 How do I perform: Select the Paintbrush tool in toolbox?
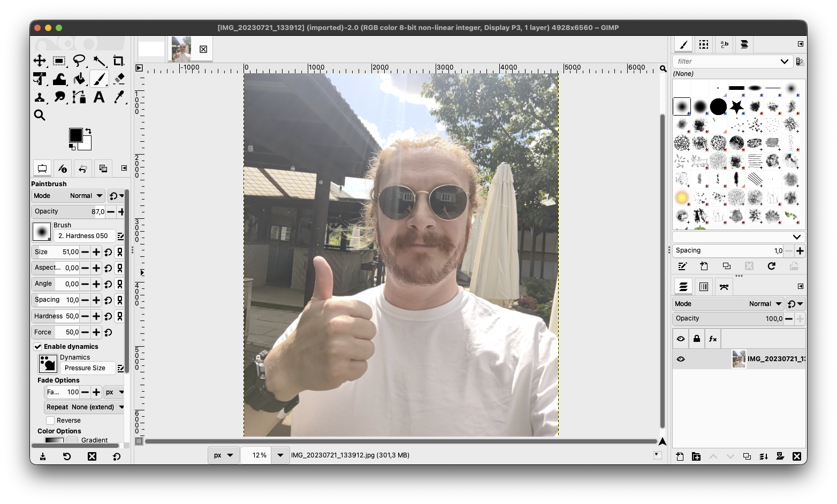coord(99,79)
